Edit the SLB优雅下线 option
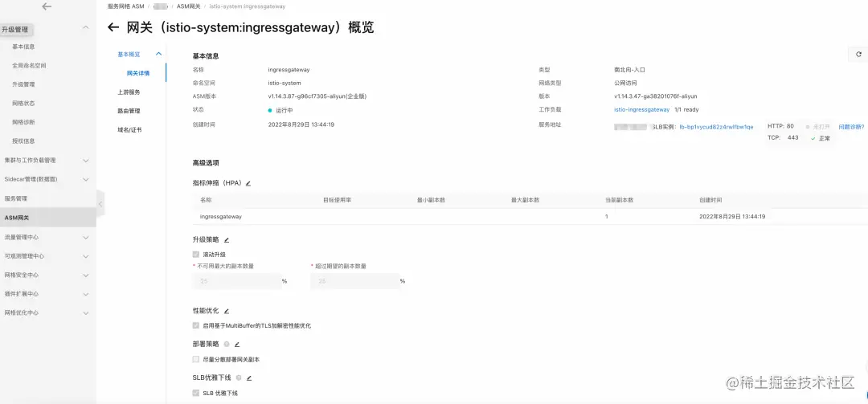The image size is (868, 404). [x=249, y=378]
